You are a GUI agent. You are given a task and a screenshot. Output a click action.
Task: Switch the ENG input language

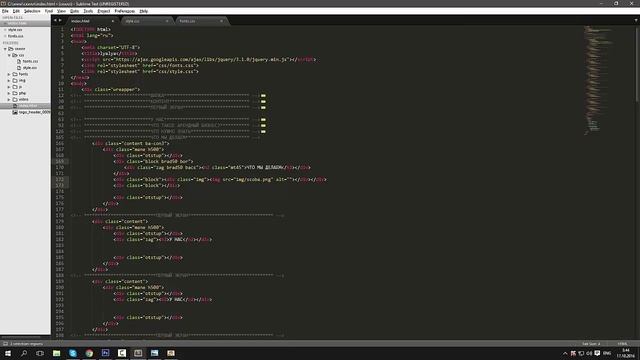[607, 353]
